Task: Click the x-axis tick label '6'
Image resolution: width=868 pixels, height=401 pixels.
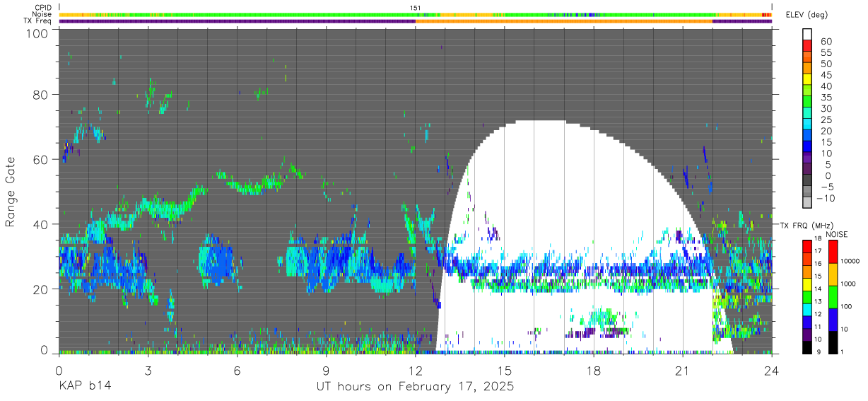Action: click(x=237, y=371)
